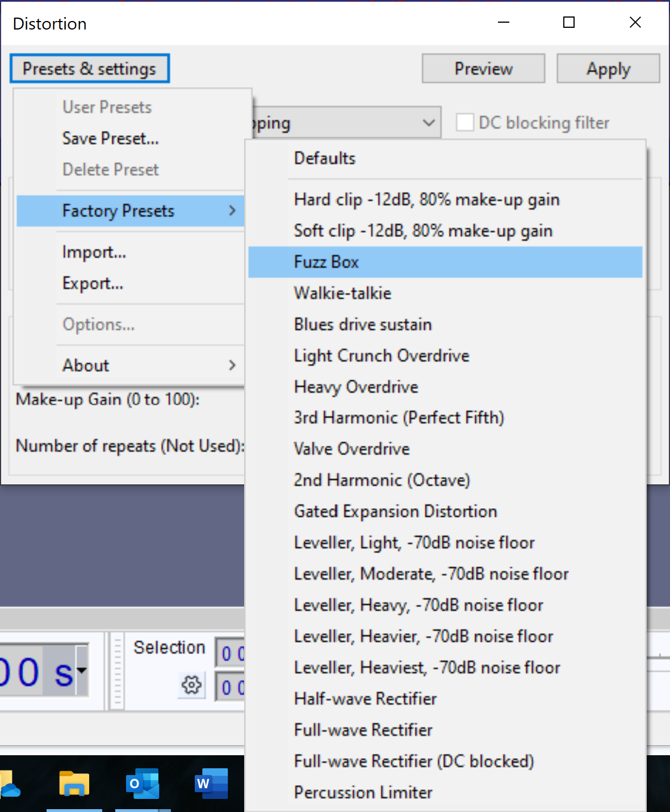This screenshot has height=812, width=670.
Task: Apply the distortion effect
Action: (608, 69)
